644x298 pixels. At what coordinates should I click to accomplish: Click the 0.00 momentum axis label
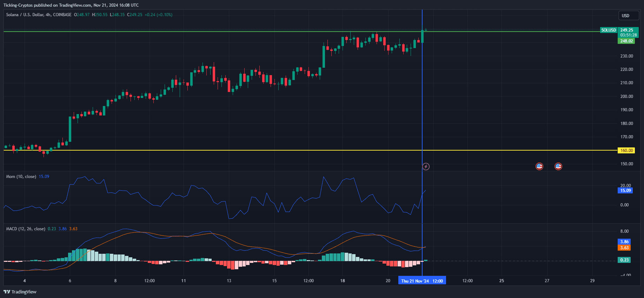tap(624, 205)
